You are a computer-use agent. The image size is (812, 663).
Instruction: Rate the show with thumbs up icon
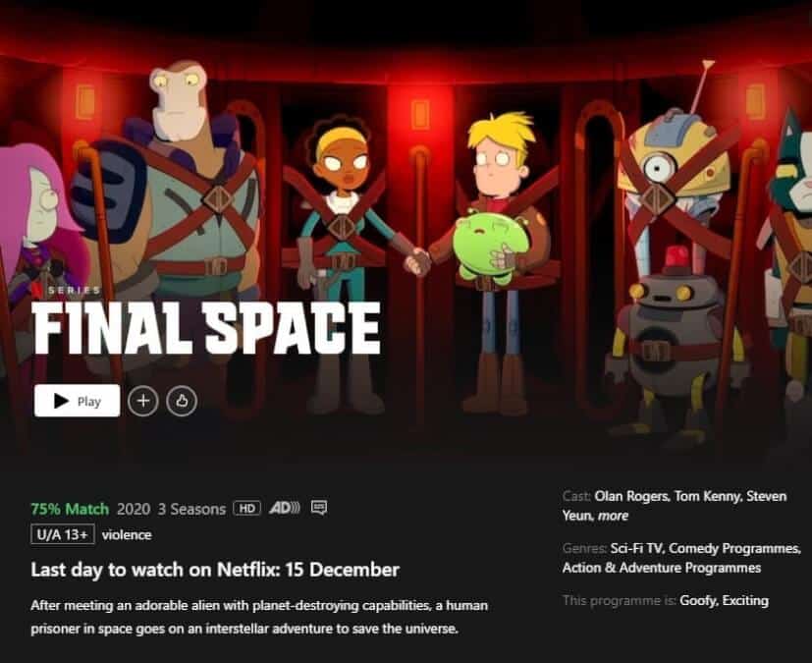(x=182, y=401)
